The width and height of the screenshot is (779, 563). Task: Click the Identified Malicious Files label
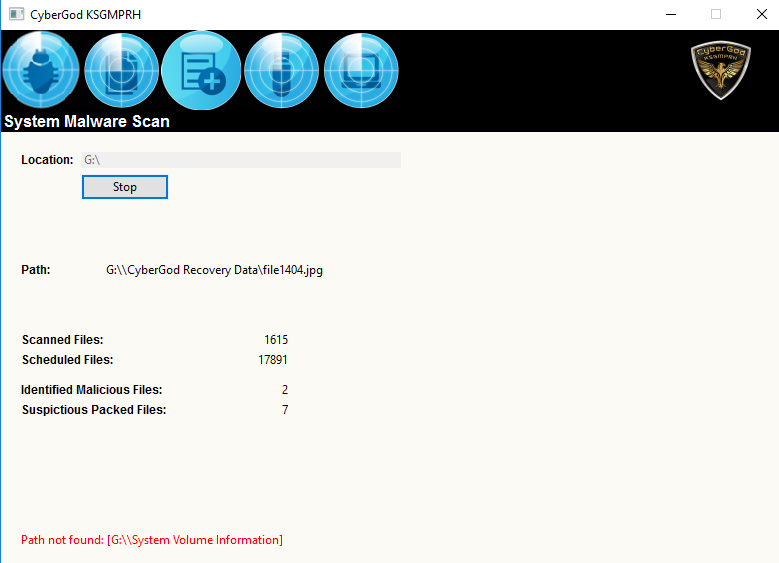click(92, 390)
